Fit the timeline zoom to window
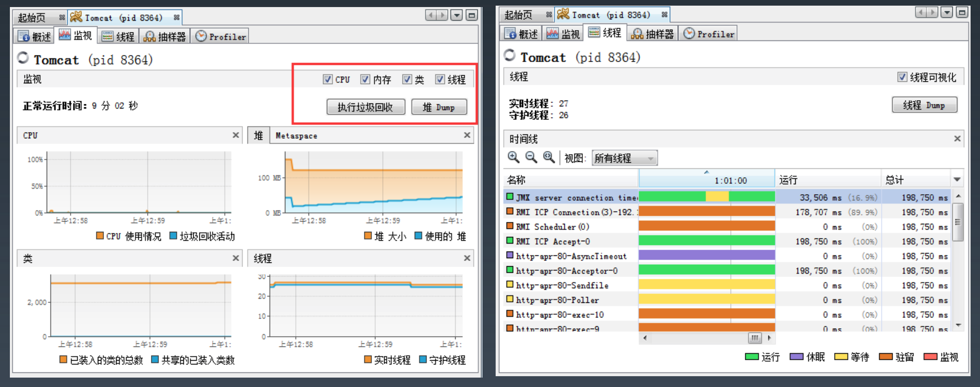The image size is (980, 387). (x=549, y=158)
